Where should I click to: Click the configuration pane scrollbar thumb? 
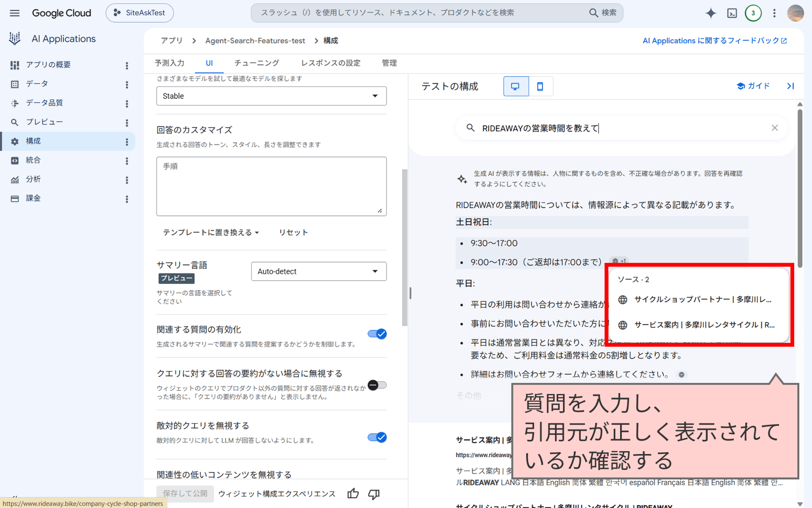(x=404, y=247)
